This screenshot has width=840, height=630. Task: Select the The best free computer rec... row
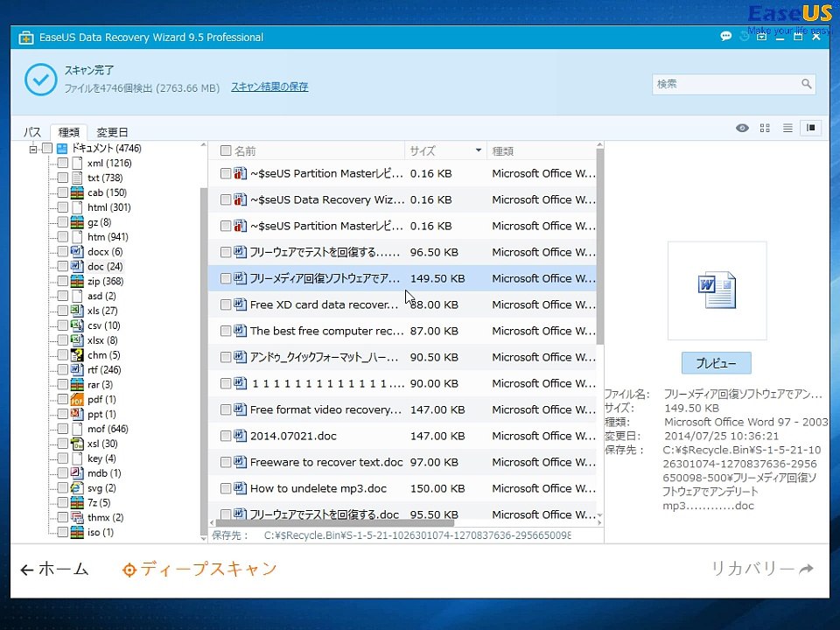click(402, 331)
